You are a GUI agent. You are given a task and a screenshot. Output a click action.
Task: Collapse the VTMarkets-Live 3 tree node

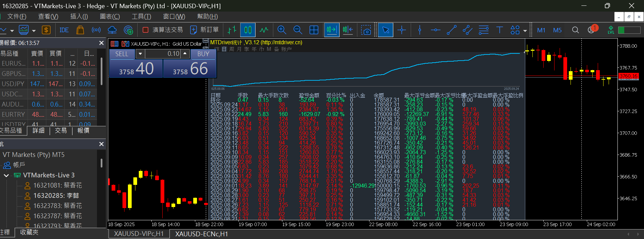(6, 175)
